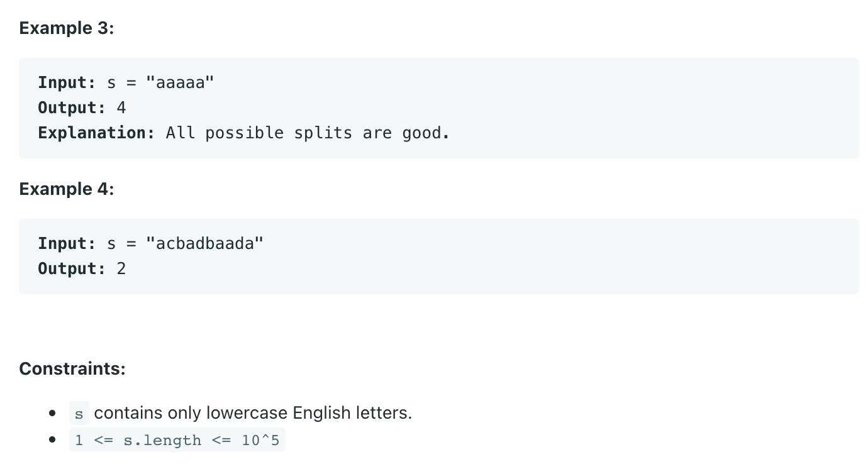868x474 pixels.
Task: Click the "Example 4:" heading
Action: tap(67, 189)
